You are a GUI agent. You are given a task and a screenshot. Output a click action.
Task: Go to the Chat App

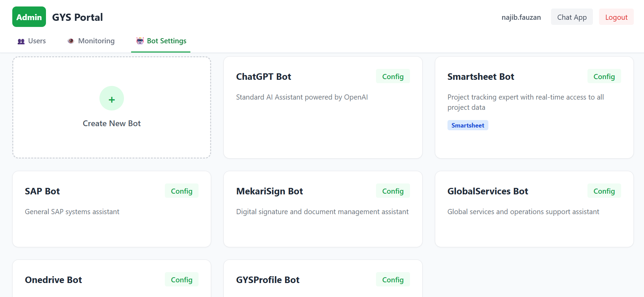[571, 17]
